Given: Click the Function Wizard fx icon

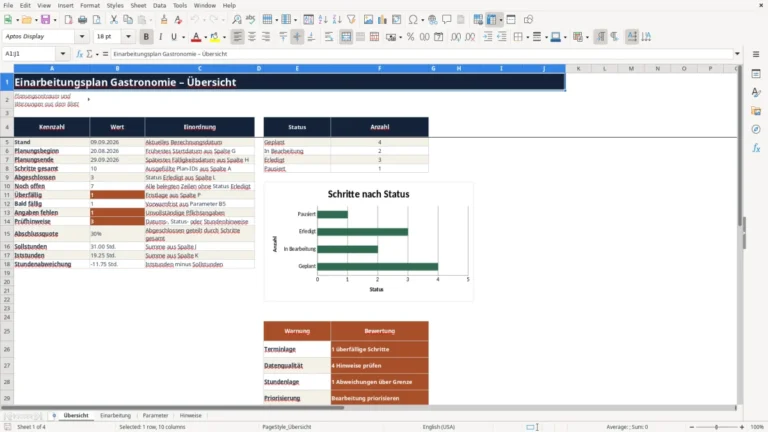Looking at the screenshot, I should point(79,54).
